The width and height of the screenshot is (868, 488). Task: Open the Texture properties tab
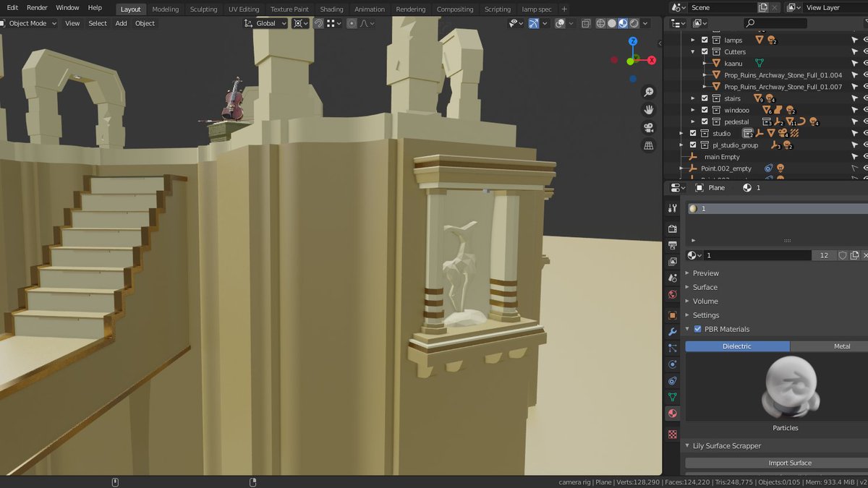(x=673, y=435)
